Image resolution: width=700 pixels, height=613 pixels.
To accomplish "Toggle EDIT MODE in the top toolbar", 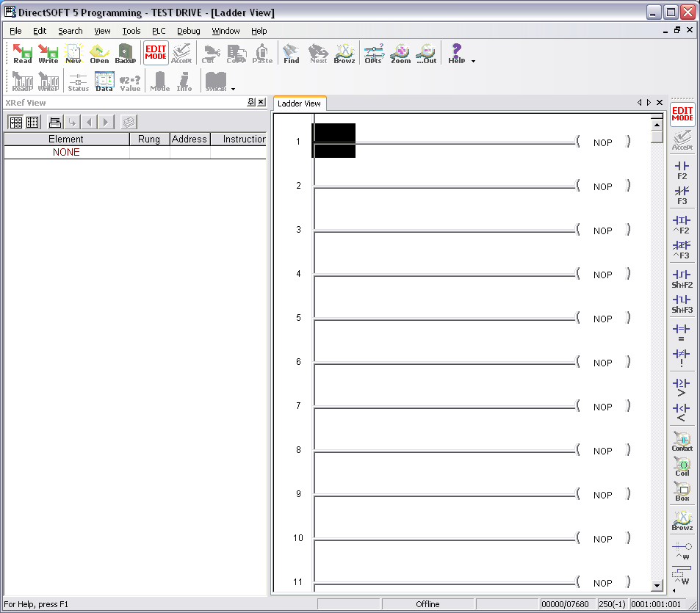I will point(156,53).
